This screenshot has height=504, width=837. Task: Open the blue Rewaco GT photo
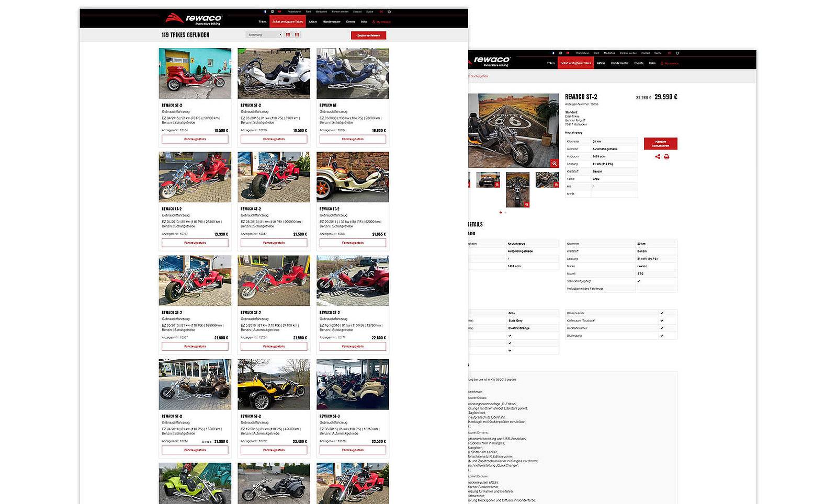[x=353, y=74]
